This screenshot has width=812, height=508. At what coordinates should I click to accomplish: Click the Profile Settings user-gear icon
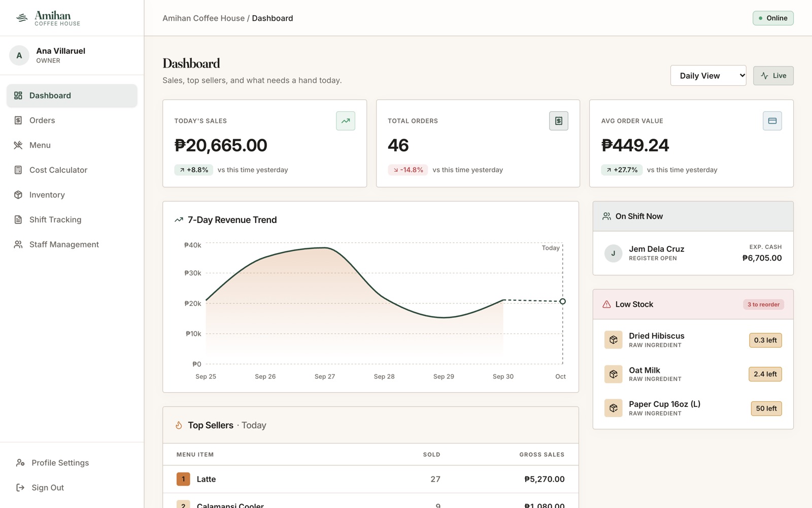[20, 463]
